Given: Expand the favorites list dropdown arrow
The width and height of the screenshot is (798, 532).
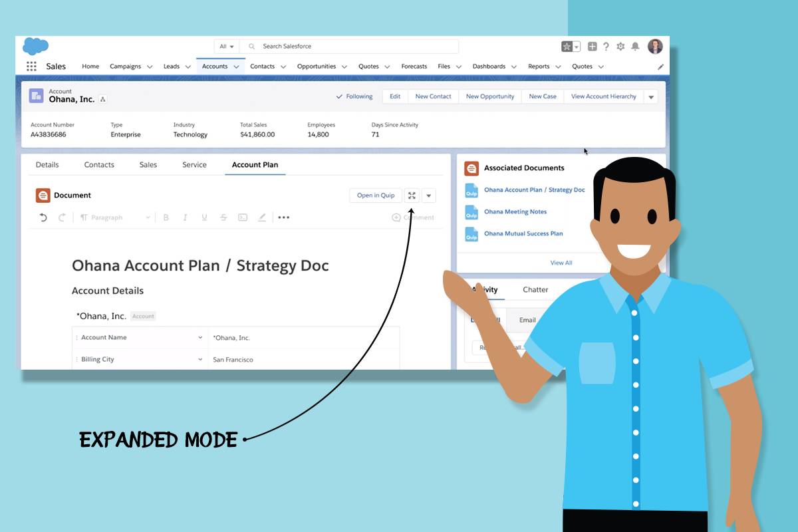Looking at the screenshot, I should (577, 47).
